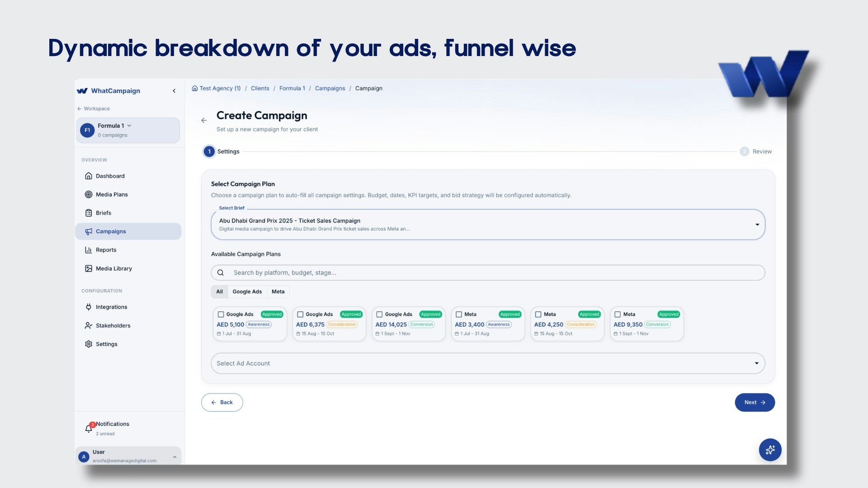868x488 pixels.
Task: Open Media Plans target icon
Action: 89,194
